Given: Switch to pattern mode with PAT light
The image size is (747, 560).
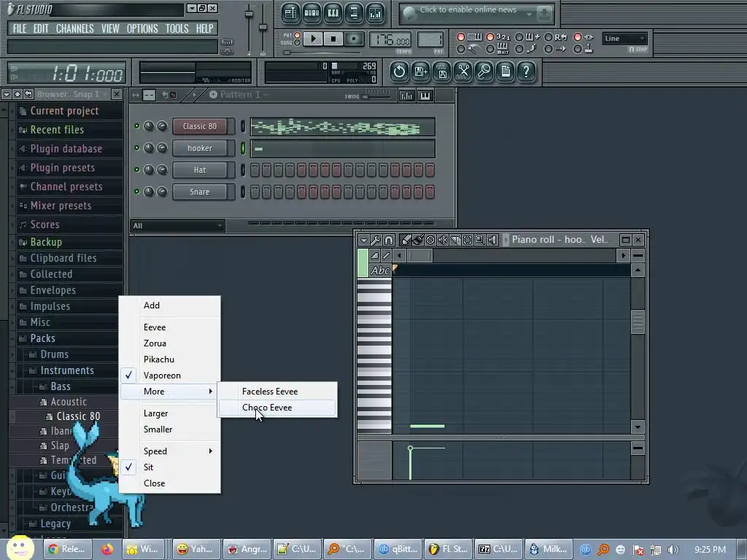Looking at the screenshot, I should click(x=298, y=35).
